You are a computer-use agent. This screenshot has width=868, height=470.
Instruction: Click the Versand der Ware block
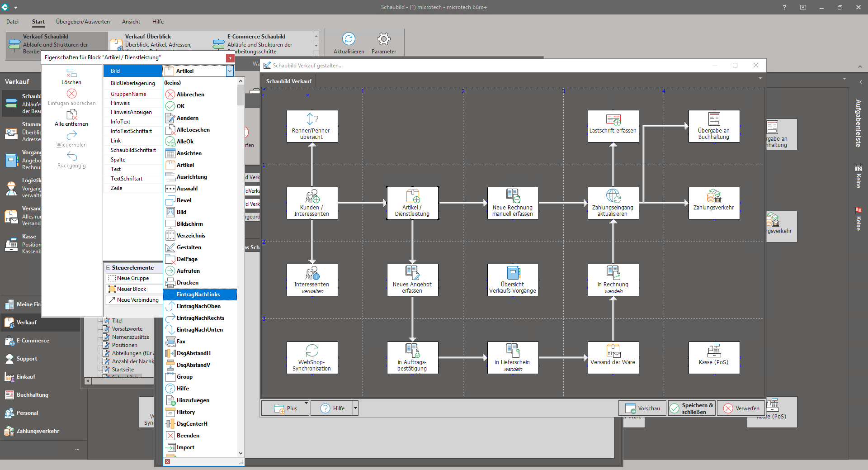pos(613,357)
